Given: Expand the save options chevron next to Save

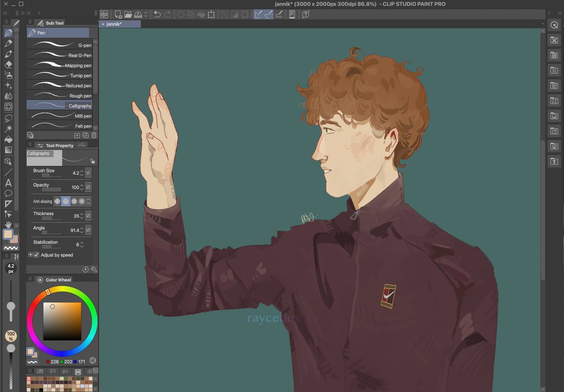Looking at the screenshot, I should pyautogui.click(x=145, y=14).
